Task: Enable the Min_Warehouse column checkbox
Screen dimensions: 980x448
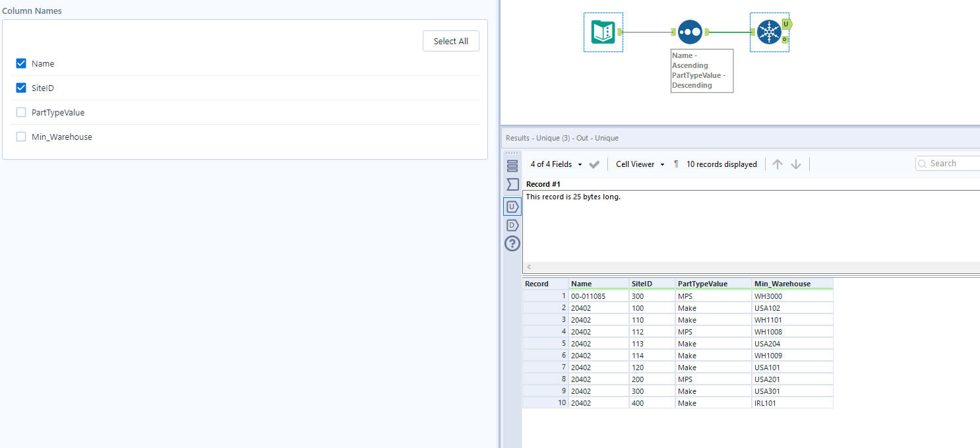Action: pos(21,137)
